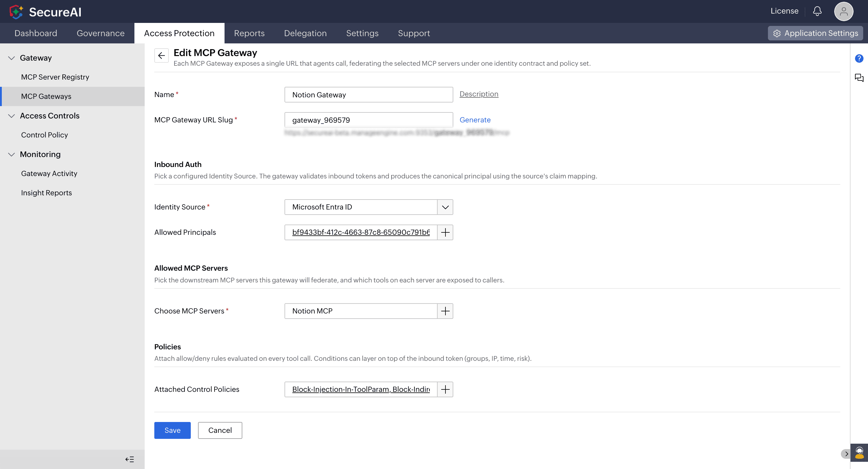Open the License link
This screenshot has width=868, height=469.
pyautogui.click(x=785, y=11)
